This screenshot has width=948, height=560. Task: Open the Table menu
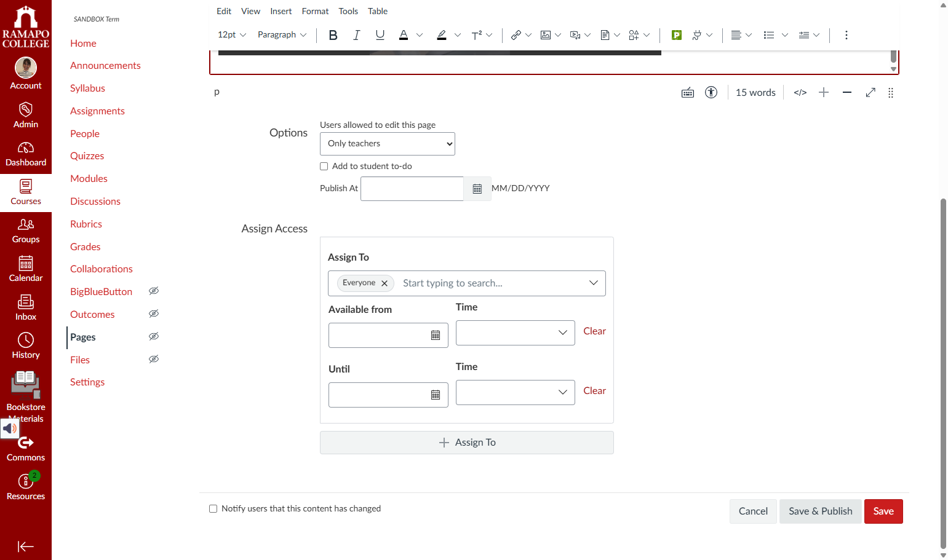point(378,11)
